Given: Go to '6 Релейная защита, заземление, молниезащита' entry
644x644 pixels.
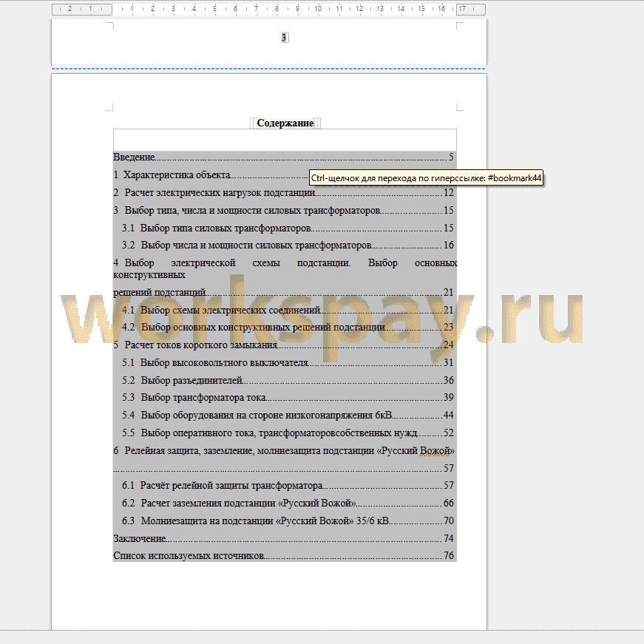Looking at the screenshot, I should pyautogui.click(x=284, y=451).
